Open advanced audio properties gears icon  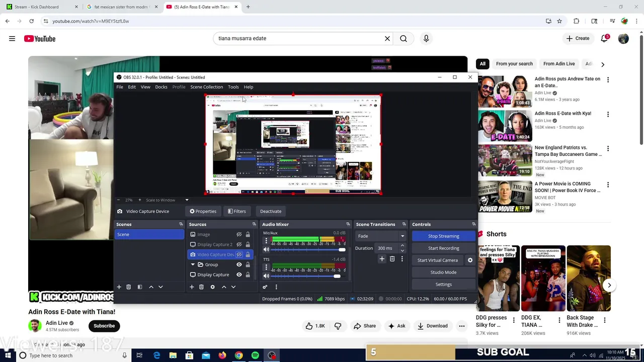point(265,287)
